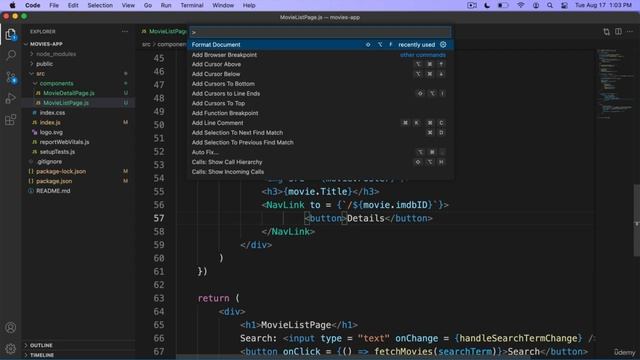The height and width of the screenshot is (360, 640).
Task: Run Add Cursors To Bottom command
Action: (x=320, y=84)
